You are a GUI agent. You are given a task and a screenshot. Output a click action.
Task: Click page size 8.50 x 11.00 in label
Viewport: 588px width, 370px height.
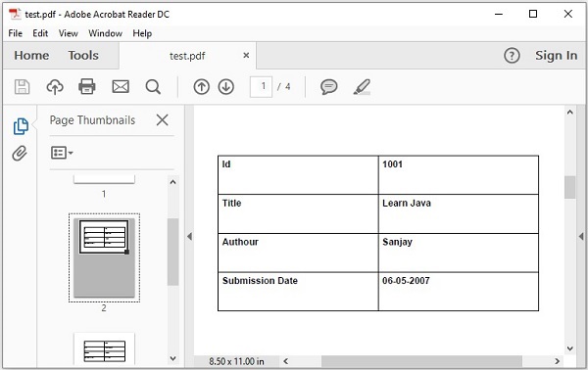236,361
